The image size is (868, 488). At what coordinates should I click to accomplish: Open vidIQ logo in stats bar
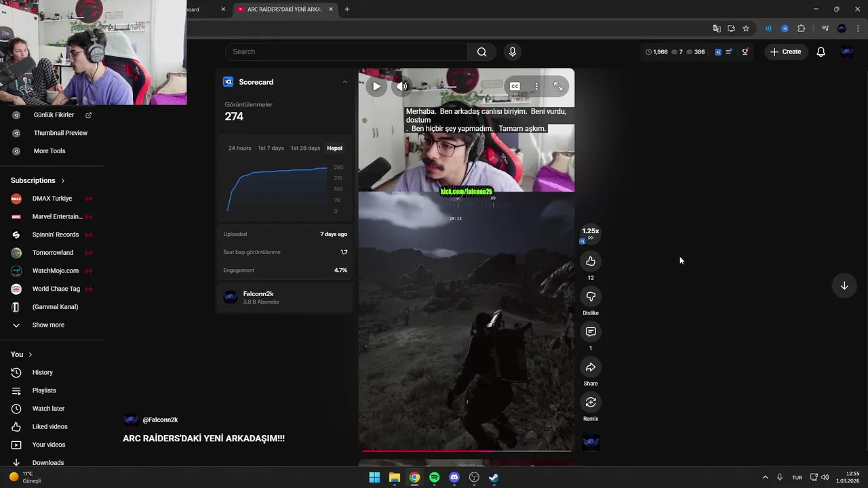click(718, 52)
